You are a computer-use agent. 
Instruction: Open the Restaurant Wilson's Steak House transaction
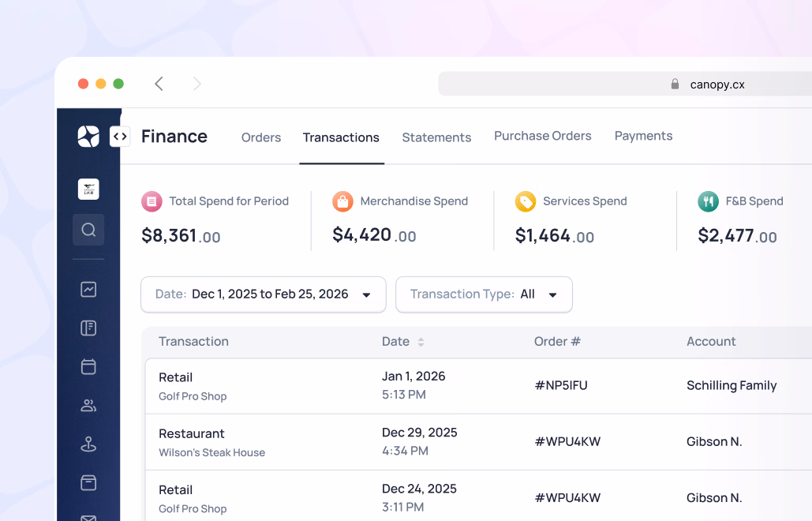click(x=478, y=442)
